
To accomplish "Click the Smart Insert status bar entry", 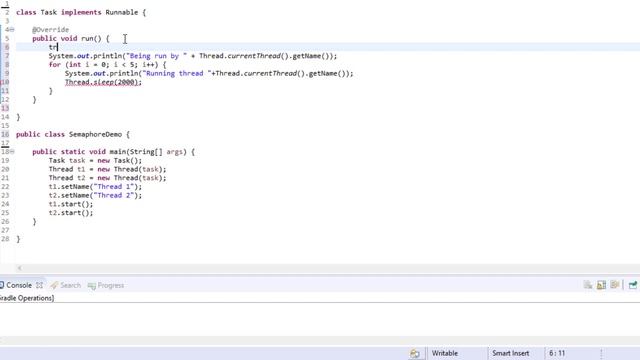I will click(x=511, y=353).
